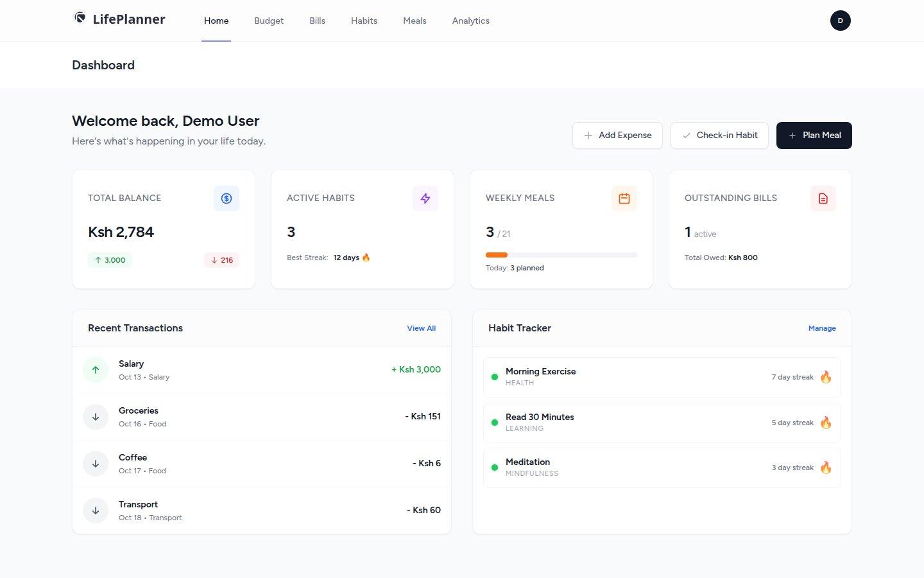Click the Transport expense arrow icon
924x578 pixels.
click(96, 511)
